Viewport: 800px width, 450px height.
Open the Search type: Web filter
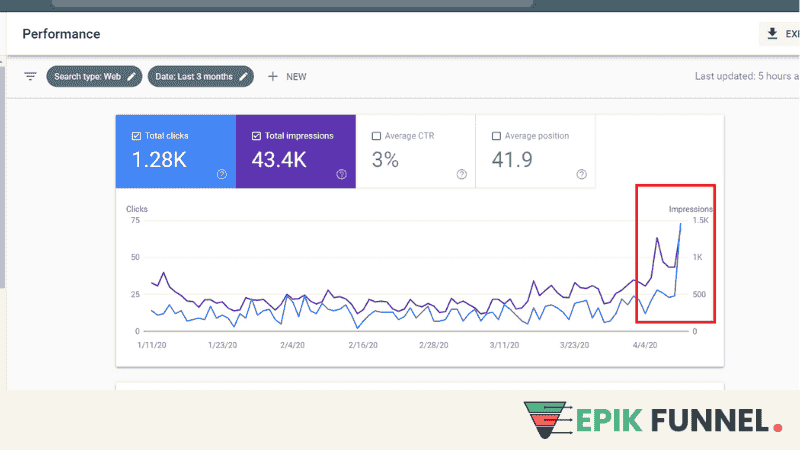[x=88, y=76]
